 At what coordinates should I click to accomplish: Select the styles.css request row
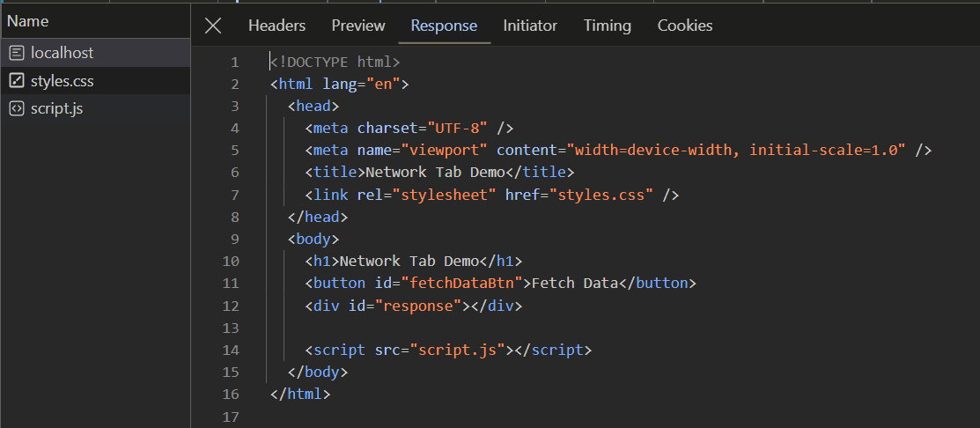click(96, 81)
